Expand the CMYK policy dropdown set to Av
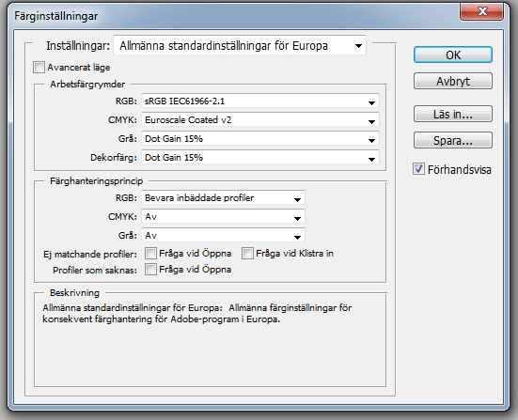 223,217
